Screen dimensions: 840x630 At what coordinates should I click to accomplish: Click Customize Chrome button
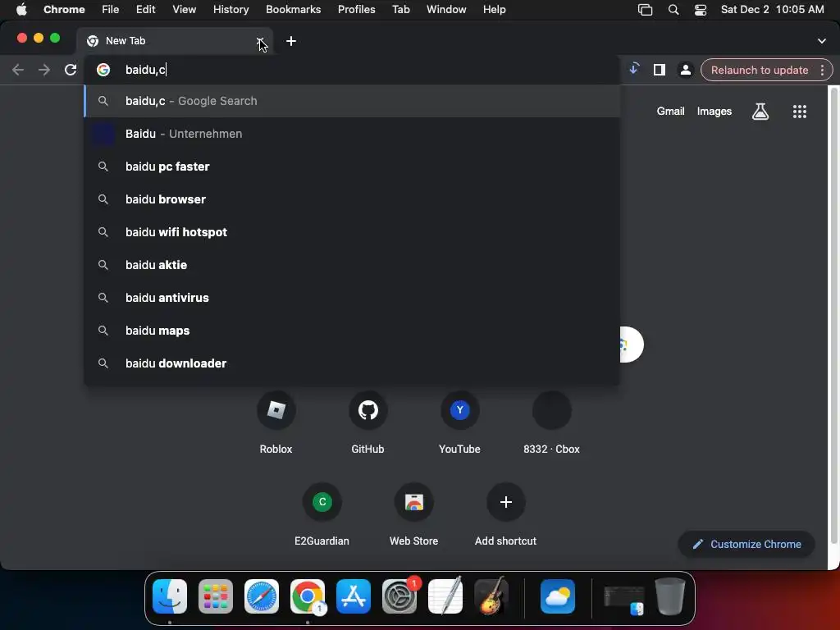[746, 545]
